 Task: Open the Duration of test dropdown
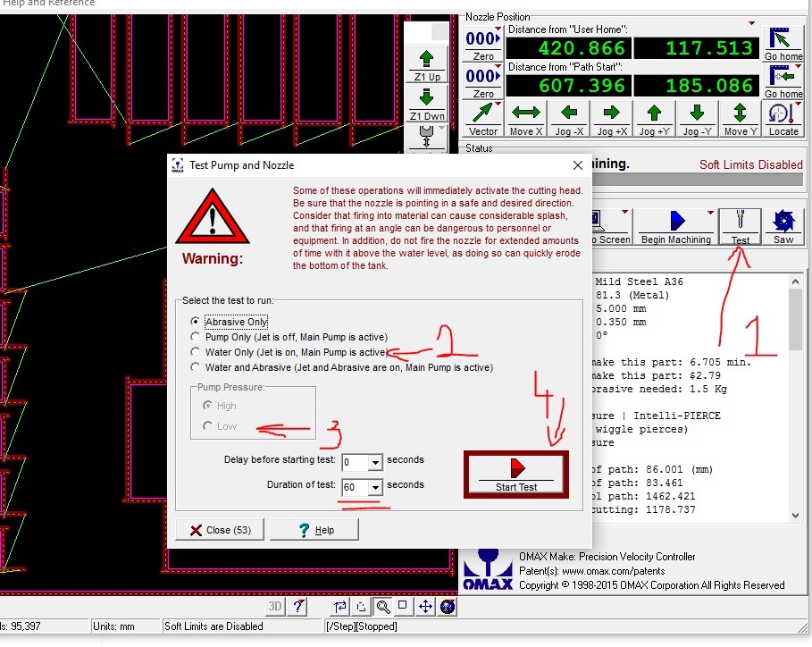pyautogui.click(x=375, y=487)
